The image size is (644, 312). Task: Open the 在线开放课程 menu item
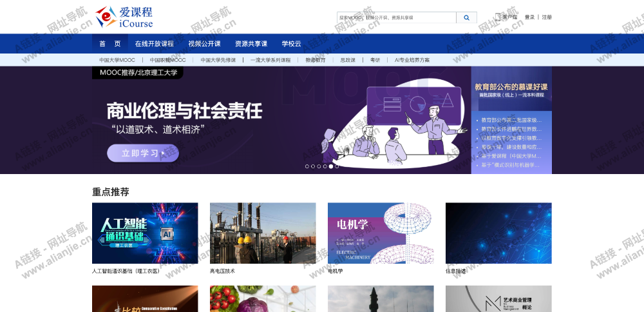tap(155, 44)
